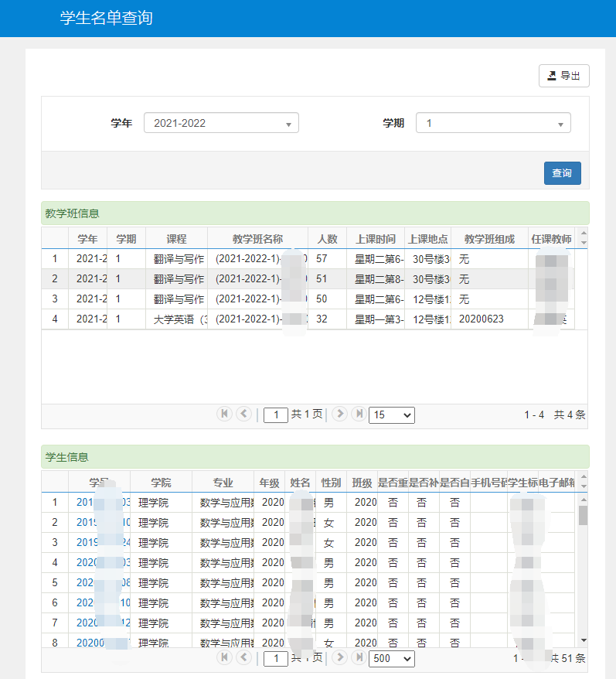Select class row with 50 students
Screen dimensions: 616x679
tap(308, 299)
